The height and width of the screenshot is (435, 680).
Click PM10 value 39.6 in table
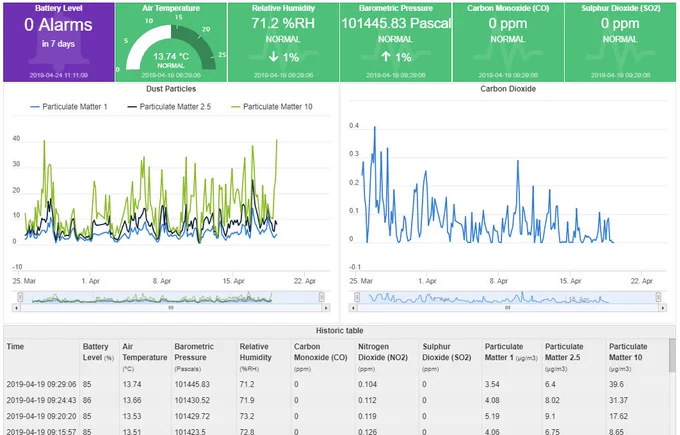[x=616, y=384]
